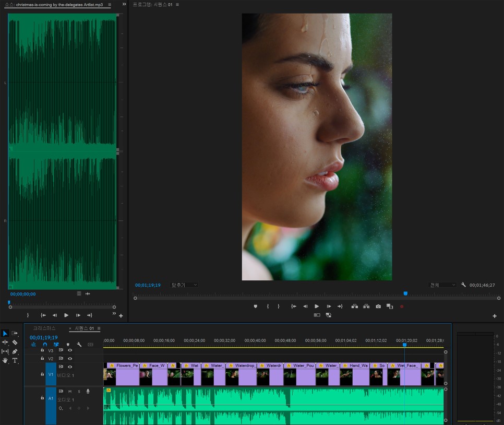Select the Slip tool
Image resolution: width=504 pixels, height=425 pixels.
click(x=5, y=351)
